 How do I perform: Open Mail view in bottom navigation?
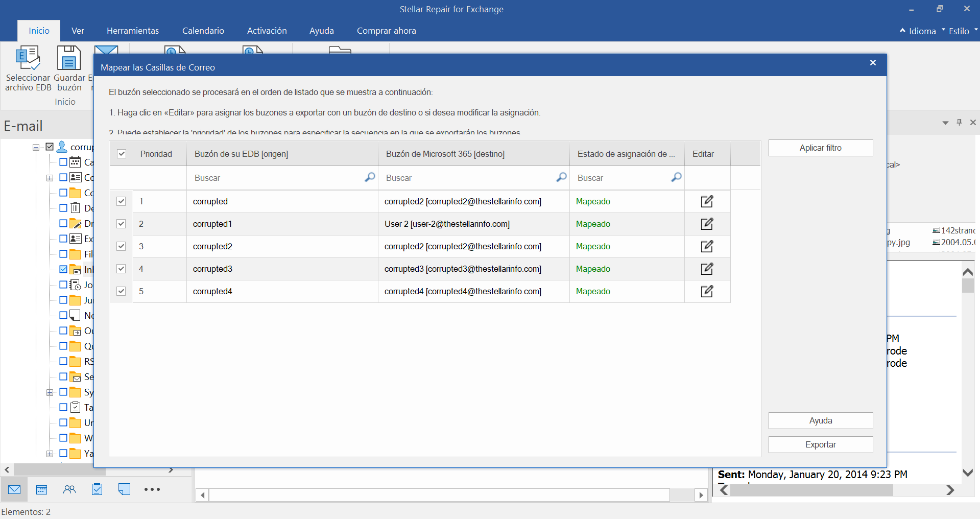pyautogui.click(x=14, y=489)
